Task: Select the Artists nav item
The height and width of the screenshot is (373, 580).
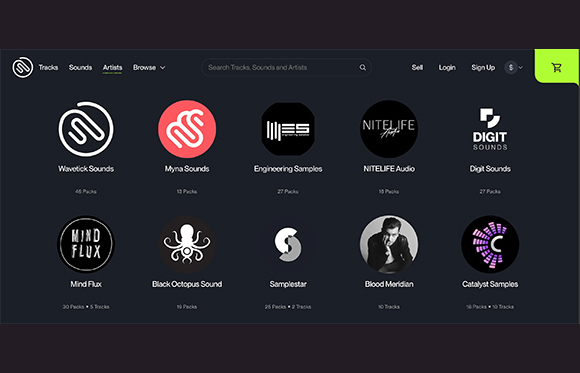Action: point(112,67)
